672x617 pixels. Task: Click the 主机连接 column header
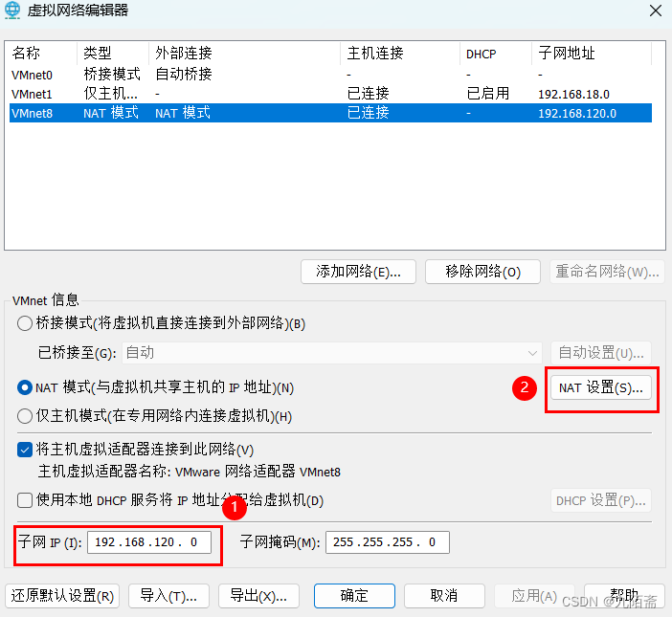(400, 54)
